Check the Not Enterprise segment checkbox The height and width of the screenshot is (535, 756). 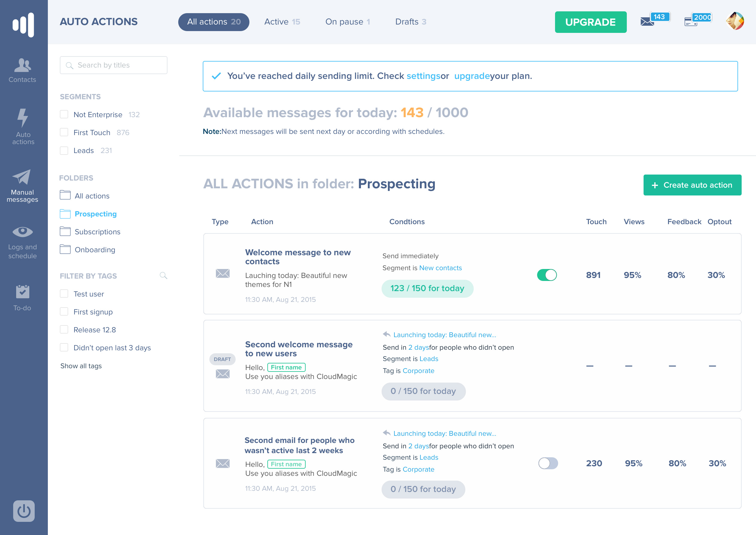(x=64, y=114)
